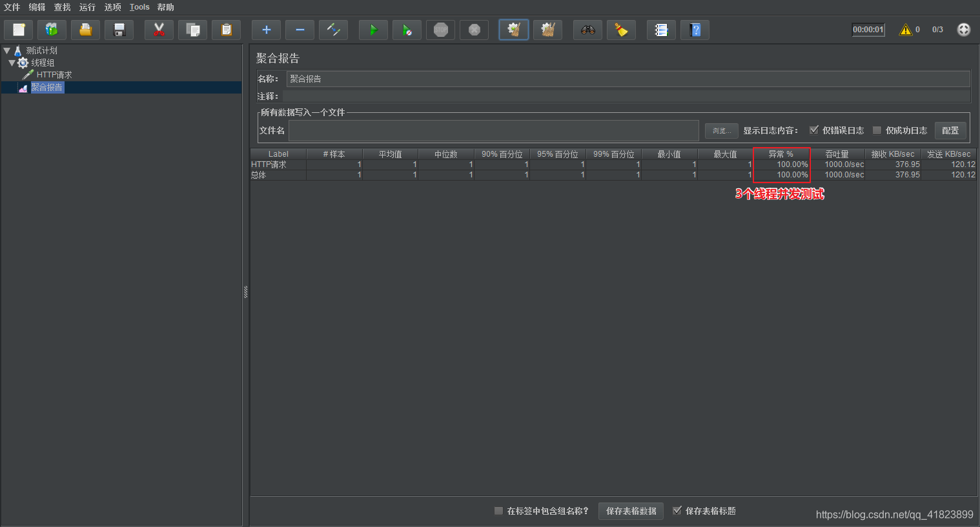Open the Templates toolbar icon
The image size is (980, 527).
pyautogui.click(x=52, y=30)
